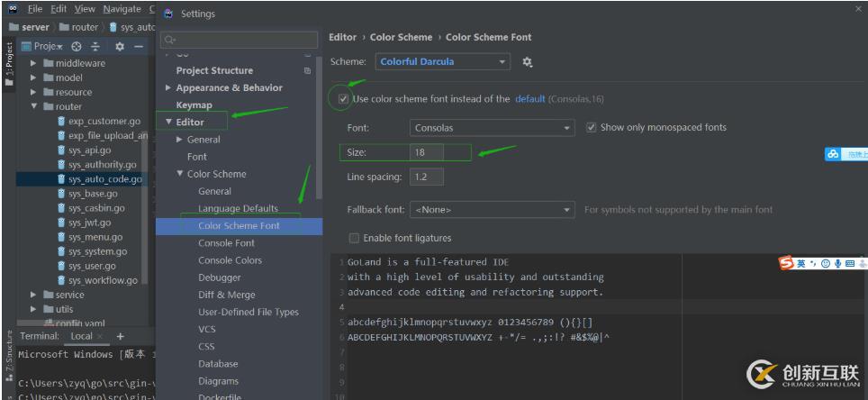Expand the Appearance & Behavior settings section
The image size is (868, 400).
(168, 88)
